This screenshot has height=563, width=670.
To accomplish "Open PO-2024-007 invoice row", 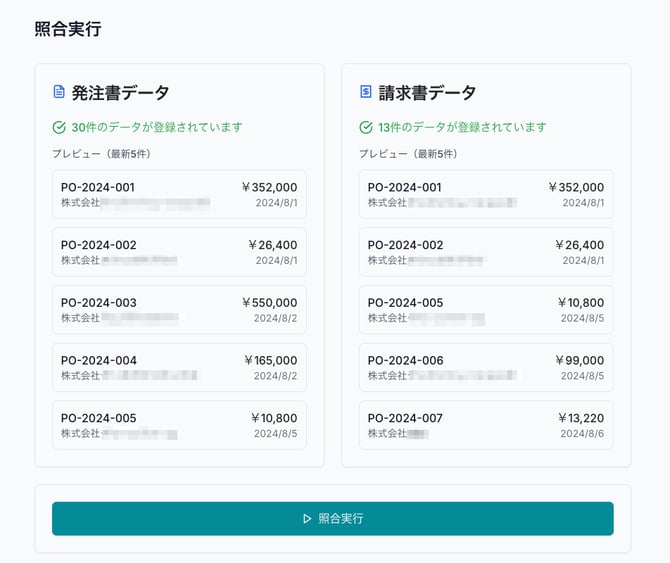I will (x=486, y=425).
